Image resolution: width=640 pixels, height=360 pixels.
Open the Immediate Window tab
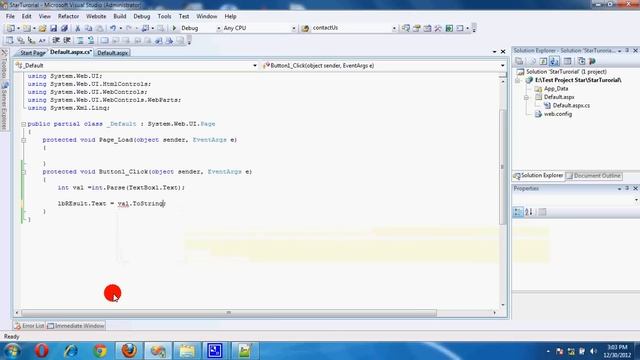point(76,326)
